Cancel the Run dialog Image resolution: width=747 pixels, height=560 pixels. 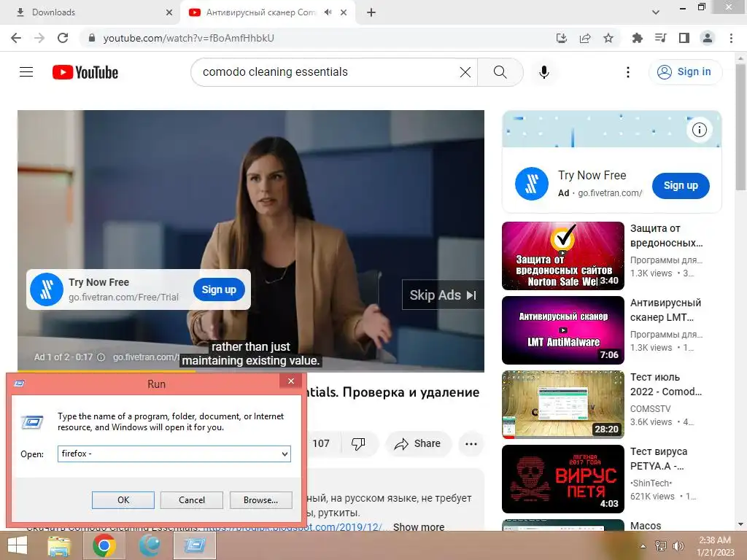(x=192, y=500)
